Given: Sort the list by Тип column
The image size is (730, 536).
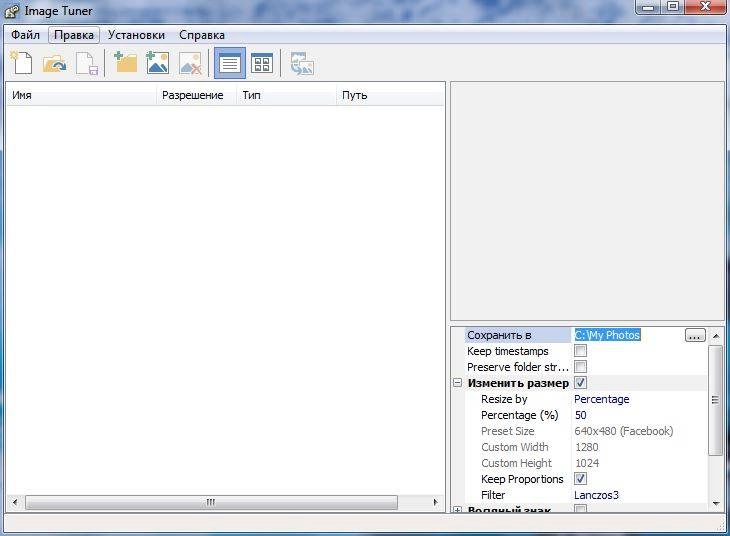Looking at the screenshot, I should (286, 95).
